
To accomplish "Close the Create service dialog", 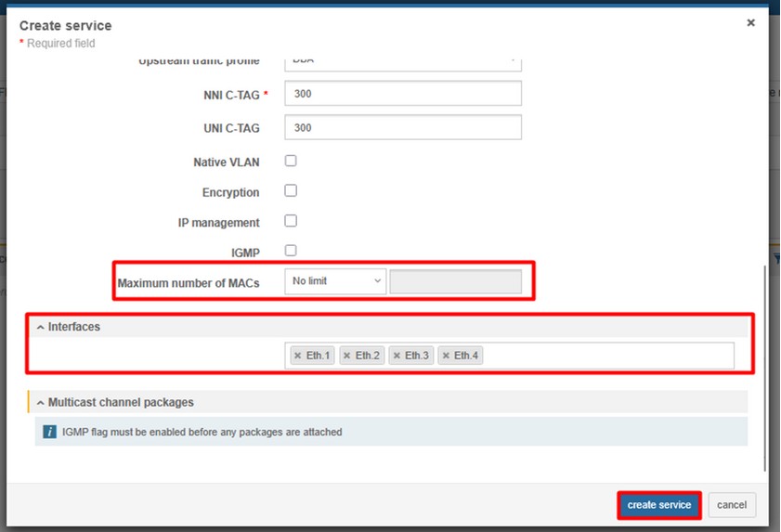I will coord(750,23).
